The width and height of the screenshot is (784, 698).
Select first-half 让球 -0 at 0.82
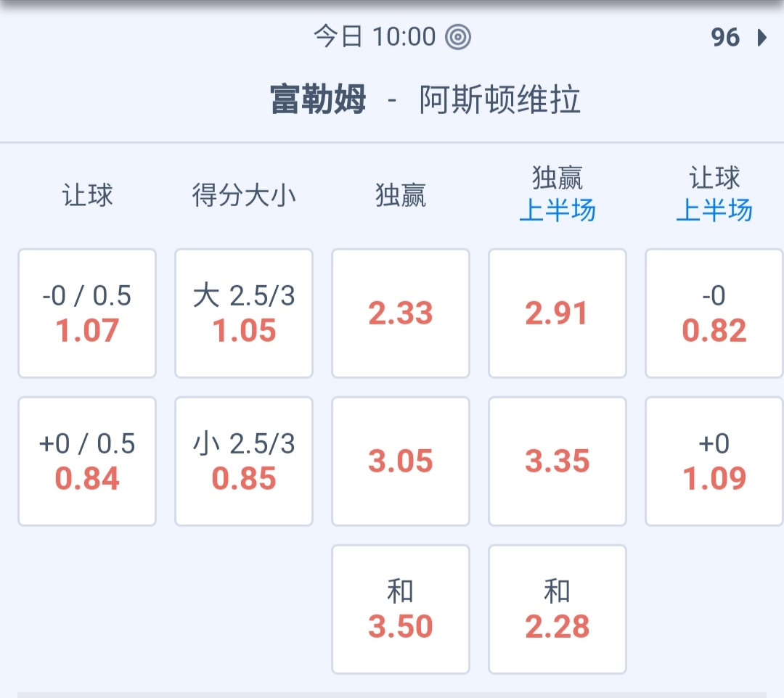(x=714, y=313)
